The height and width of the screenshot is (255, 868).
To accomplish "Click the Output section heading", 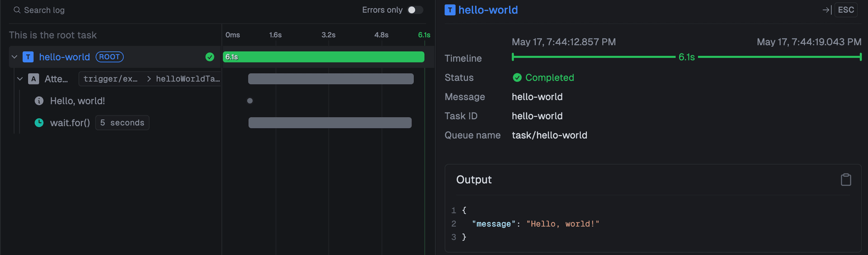I will [474, 179].
